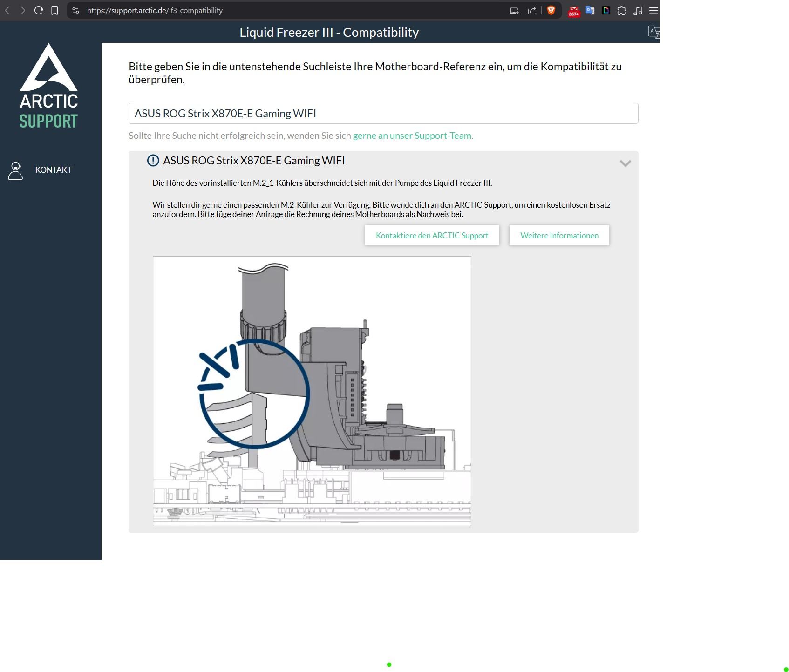The width and height of the screenshot is (789, 672).
Task: Share this page via share icon
Action: pos(531,10)
